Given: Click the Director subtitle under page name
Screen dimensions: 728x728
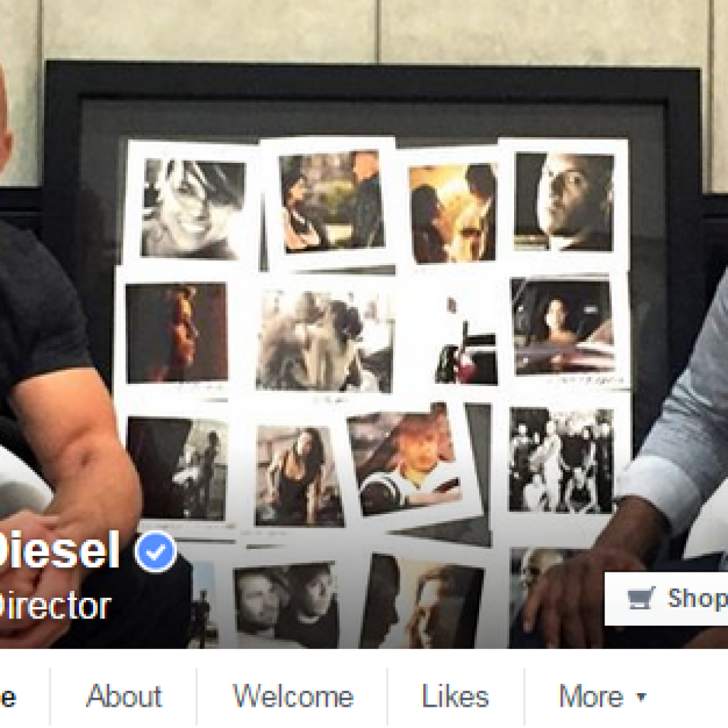Looking at the screenshot, I should pos(54,606).
